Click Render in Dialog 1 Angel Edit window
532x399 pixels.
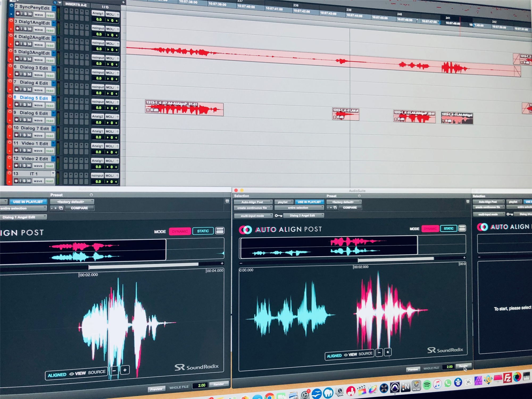219,384
